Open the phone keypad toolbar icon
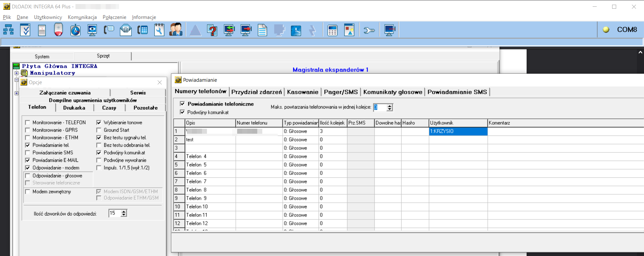The width and height of the screenshot is (644, 256). coord(143,30)
